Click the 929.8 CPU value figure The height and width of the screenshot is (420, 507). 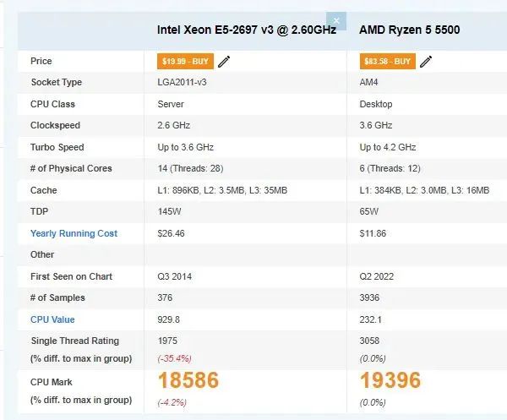click(x=168, y=319)
